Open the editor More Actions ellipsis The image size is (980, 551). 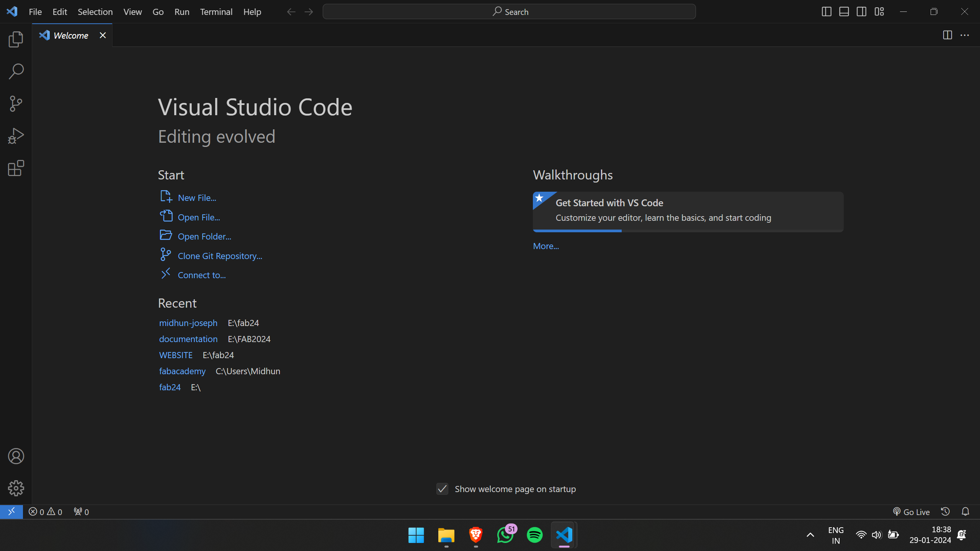[x=965, y=35]
